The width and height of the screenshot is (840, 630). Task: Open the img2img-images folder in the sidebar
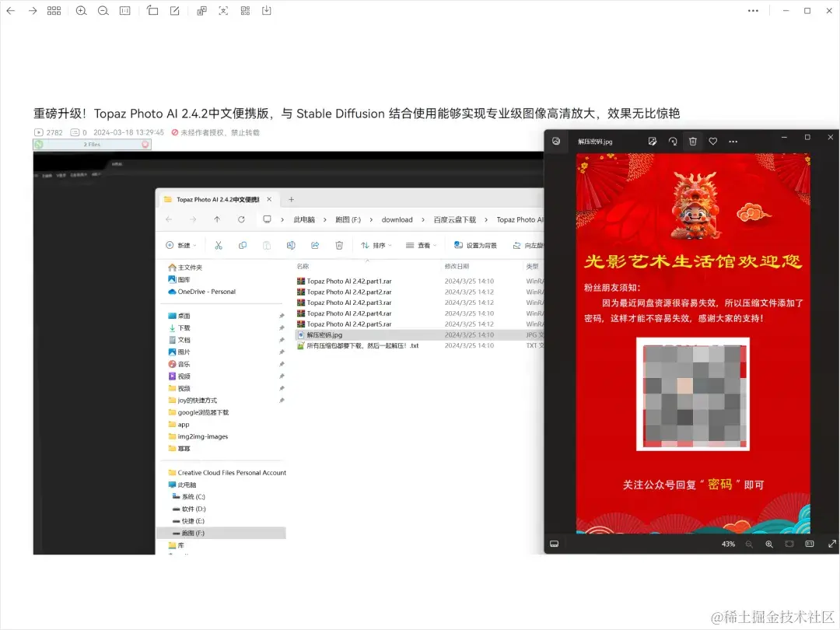(x=198, y=436)
